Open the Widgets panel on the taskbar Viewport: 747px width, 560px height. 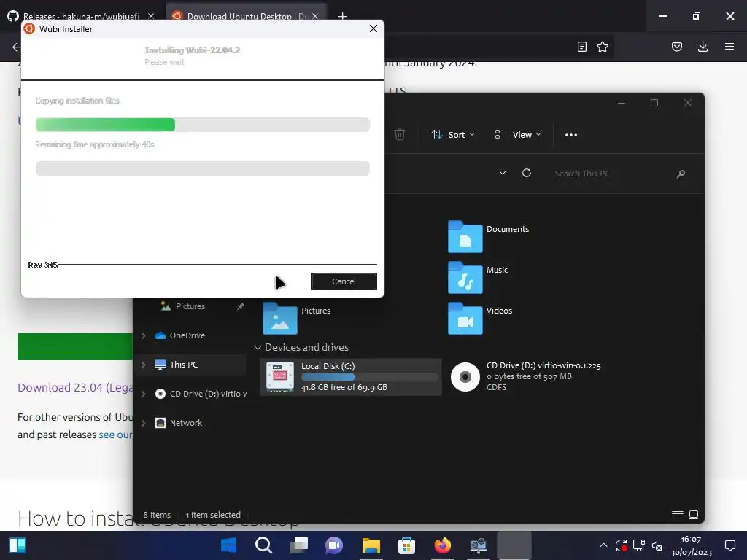point(18,545)
